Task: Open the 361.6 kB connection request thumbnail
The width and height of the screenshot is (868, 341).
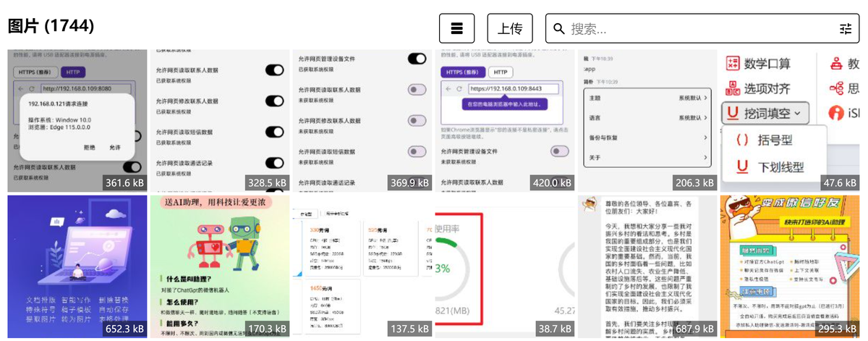Action: click(x=77, y=120)
